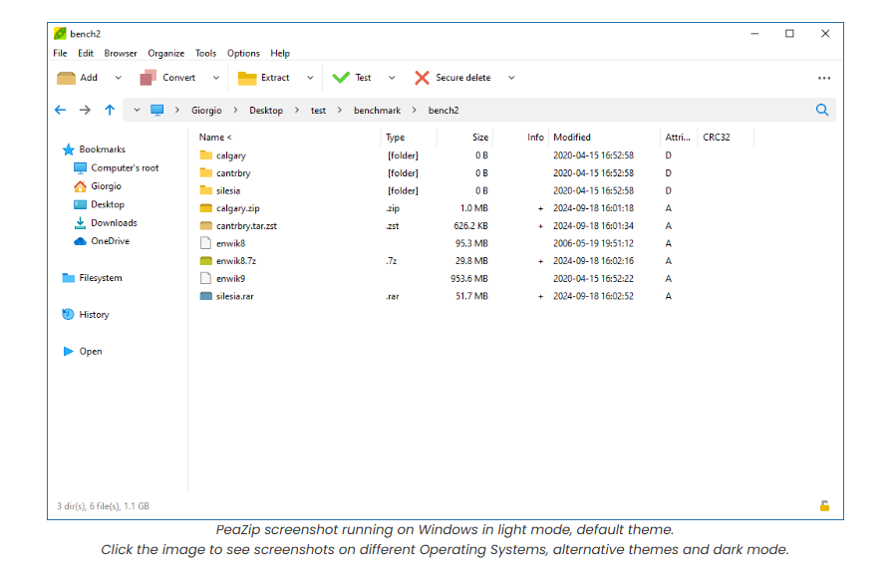
Task: Click the Downloads arrow icon in sidebar
Action: click(x=80, y=222)
